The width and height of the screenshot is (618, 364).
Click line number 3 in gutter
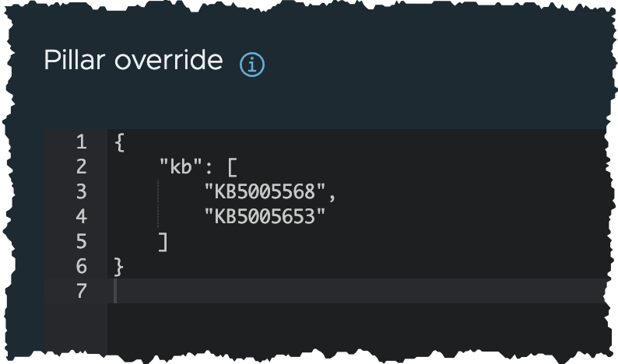point(82,191)
